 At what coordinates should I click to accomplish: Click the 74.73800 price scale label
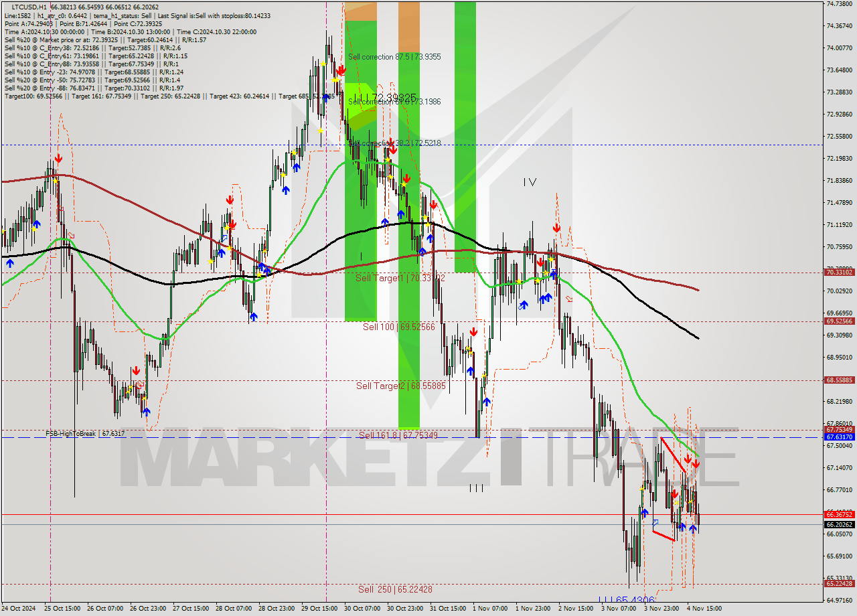tap(840, 3)
